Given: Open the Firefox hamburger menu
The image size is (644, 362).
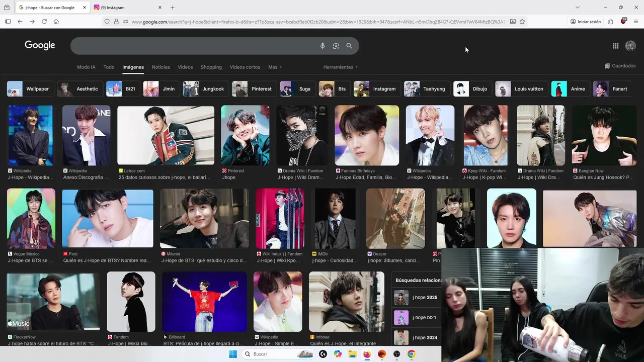Looking at the screenshot, I should 636,22.
